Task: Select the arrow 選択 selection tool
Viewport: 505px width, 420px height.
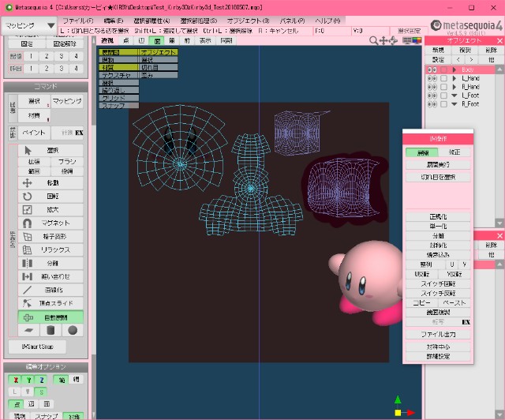Action: [50, 151]
